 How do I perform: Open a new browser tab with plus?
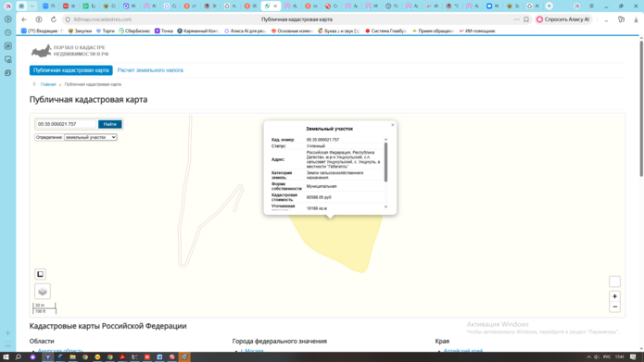549,6
